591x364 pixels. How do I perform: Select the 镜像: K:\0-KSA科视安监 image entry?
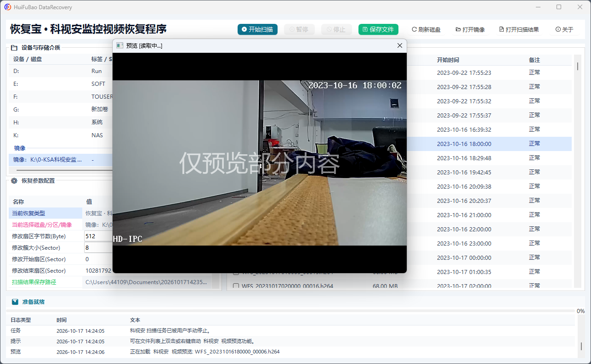pyautogui.click(x=61, y=160)
